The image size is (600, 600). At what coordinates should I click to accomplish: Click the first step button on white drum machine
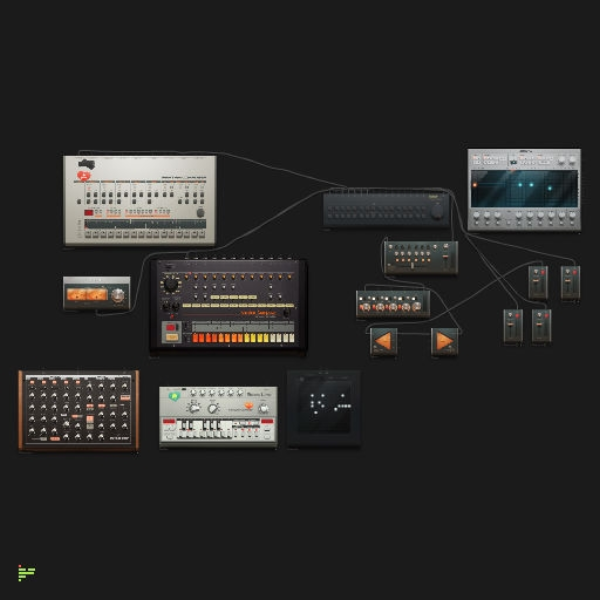coord(88,234)
